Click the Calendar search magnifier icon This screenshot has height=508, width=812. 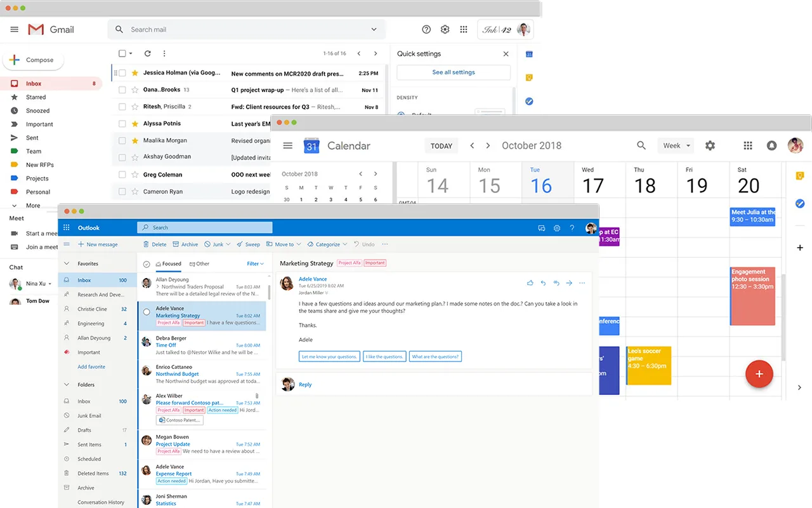[641, 145]
